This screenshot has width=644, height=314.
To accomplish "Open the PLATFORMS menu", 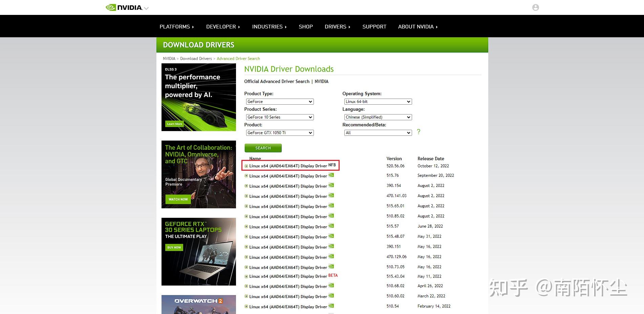I will (x=177, y=26).
